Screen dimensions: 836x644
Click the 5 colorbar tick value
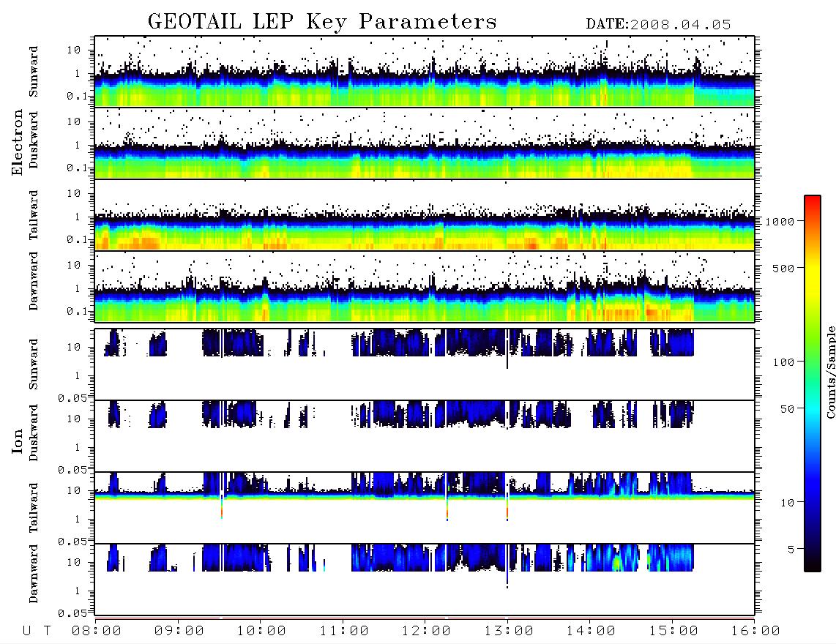791,549
